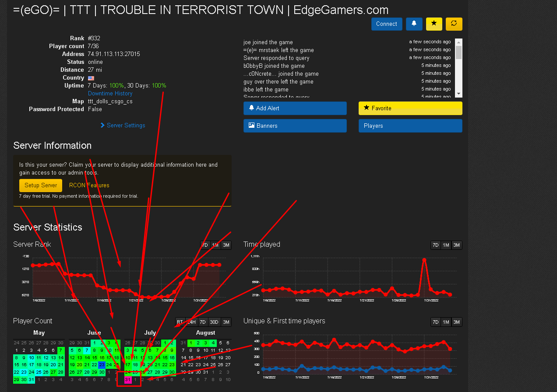Click the May 31 calendar cell

[31, 380]
